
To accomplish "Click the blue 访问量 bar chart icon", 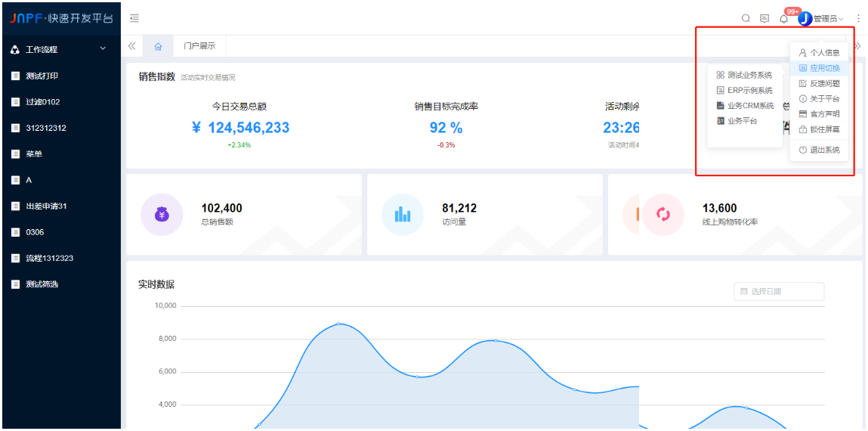I will click(403, 215).
